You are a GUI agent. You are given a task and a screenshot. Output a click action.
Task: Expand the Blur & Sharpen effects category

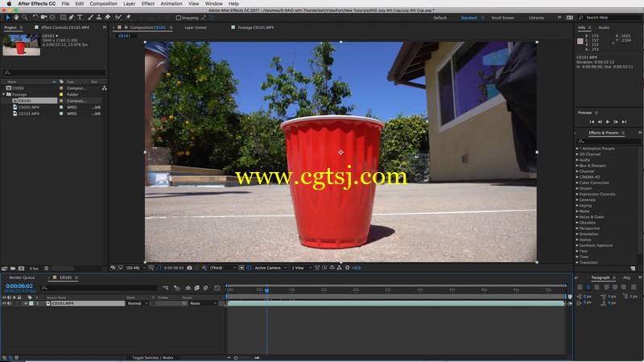click(x=577, y=166)
